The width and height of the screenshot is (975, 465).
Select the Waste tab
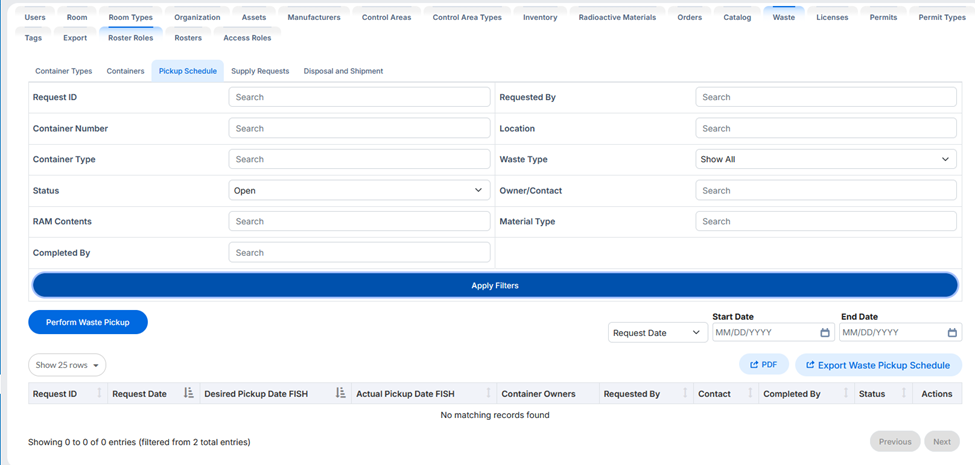coord(783,17)
